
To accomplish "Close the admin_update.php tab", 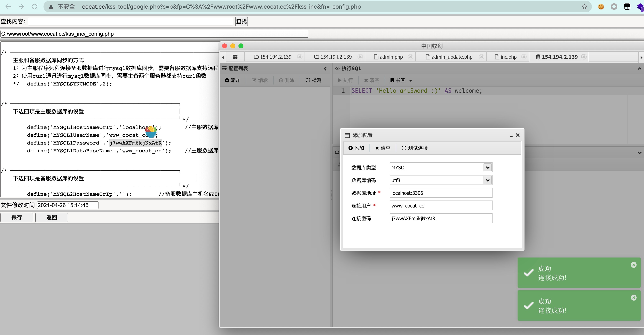I will point(481,57).
